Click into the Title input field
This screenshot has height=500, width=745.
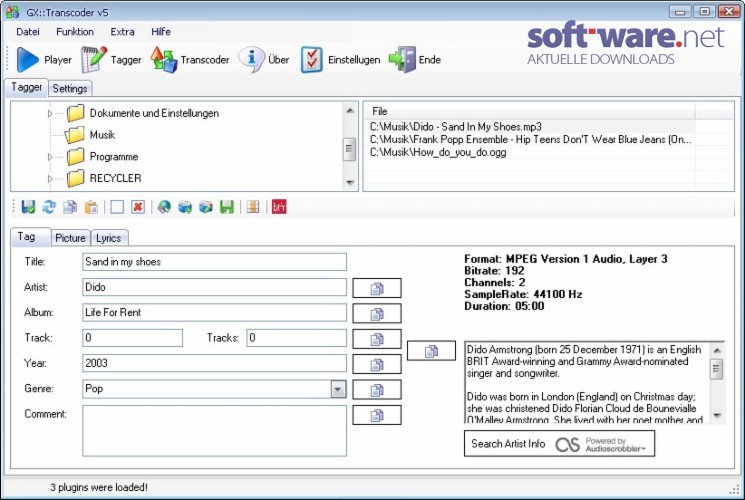214,262
